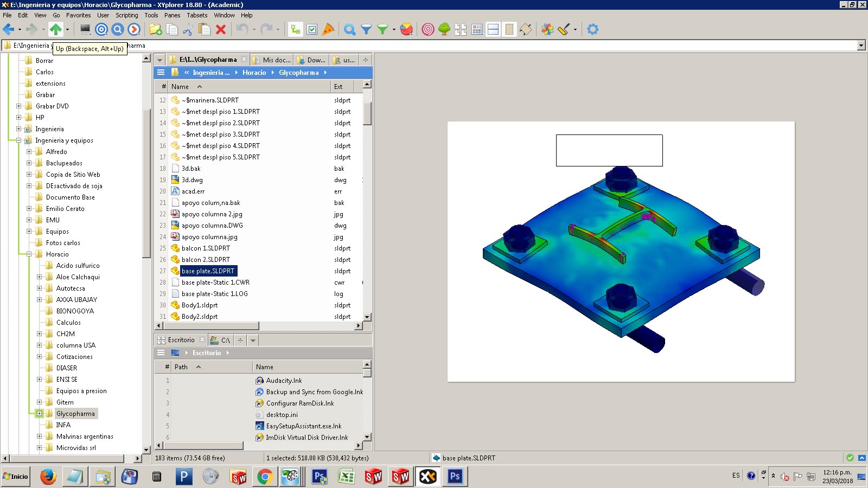Open Find Files magnifier icon

click(x=350, y=29)
